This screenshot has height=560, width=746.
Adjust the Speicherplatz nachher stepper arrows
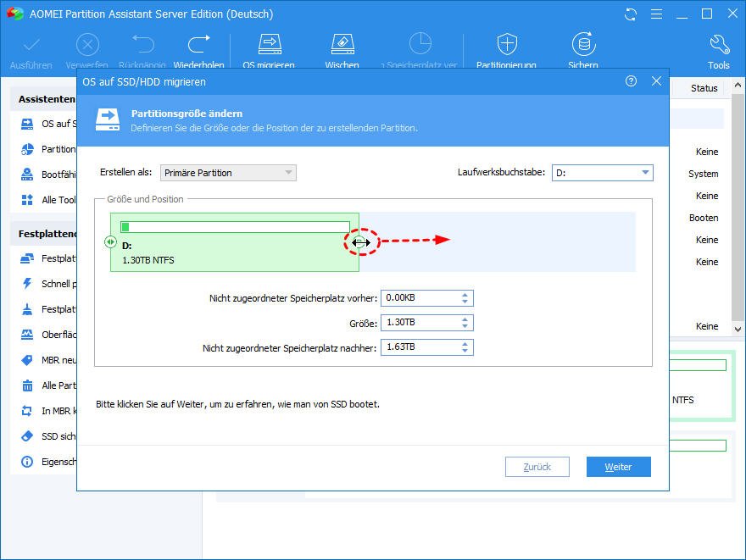(465, 347)
